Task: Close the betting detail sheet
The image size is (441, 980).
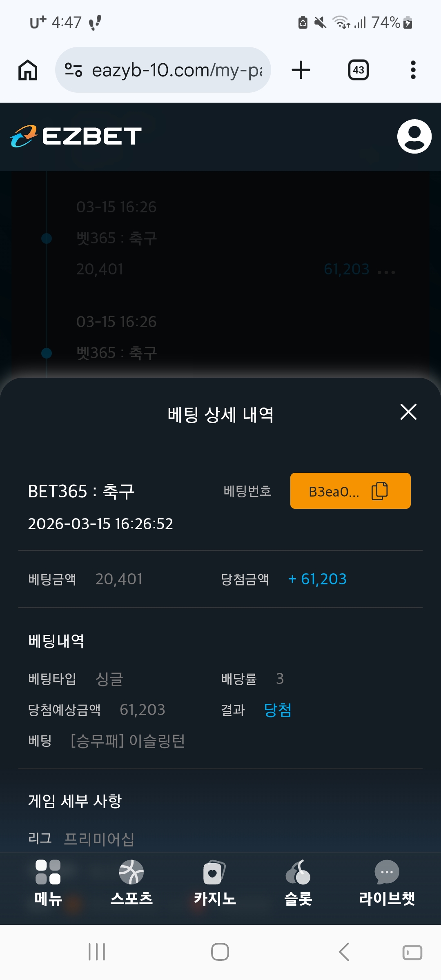Action: [x=408, y=412]
